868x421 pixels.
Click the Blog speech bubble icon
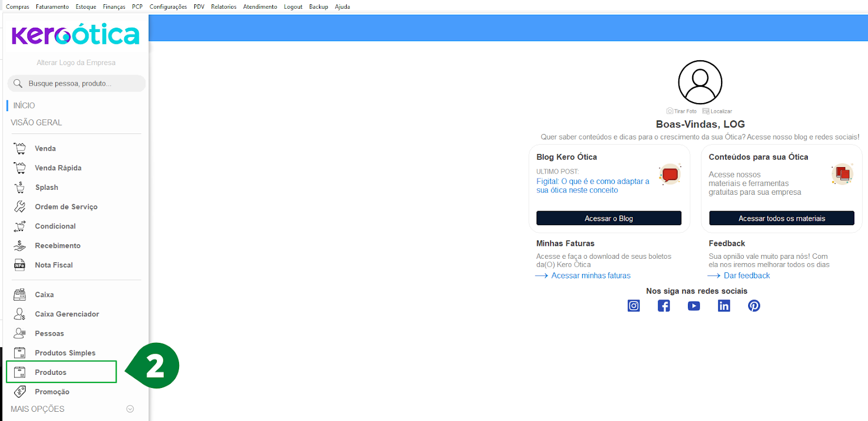[x=670, y=175]
